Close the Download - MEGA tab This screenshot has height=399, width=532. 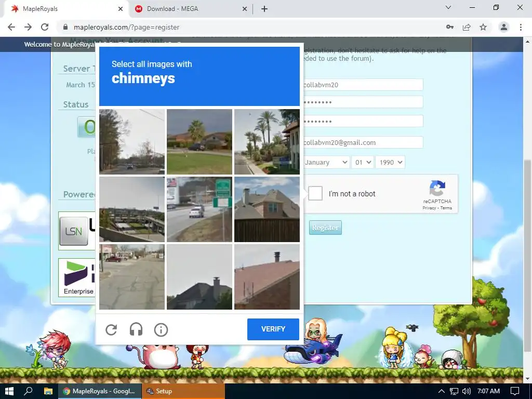coord(244,9)
